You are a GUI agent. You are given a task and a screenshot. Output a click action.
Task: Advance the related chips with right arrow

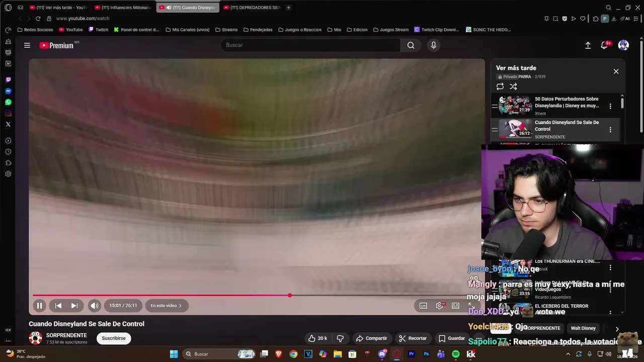pos(617,329)
